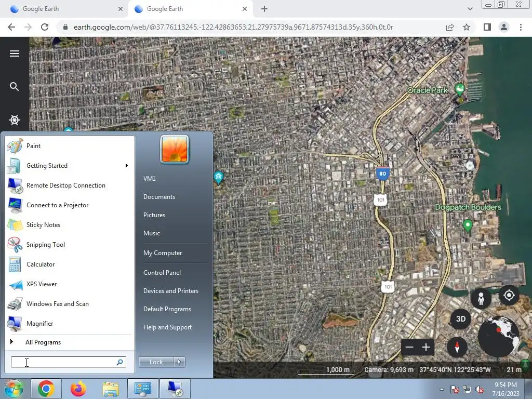Expand the Getting Started submenu arrow
The image size is (532, 399).
pyautogui.click(x=127, y=166)
